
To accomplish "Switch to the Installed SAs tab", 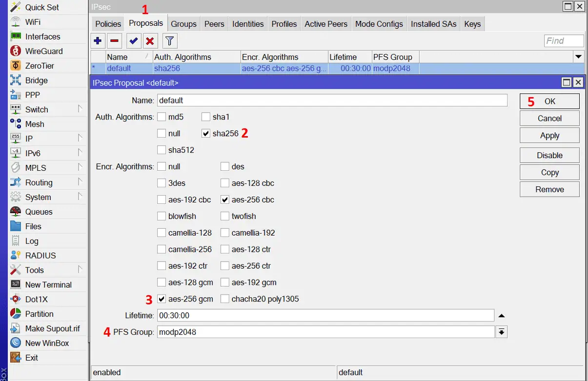I will tap(433, 24).
